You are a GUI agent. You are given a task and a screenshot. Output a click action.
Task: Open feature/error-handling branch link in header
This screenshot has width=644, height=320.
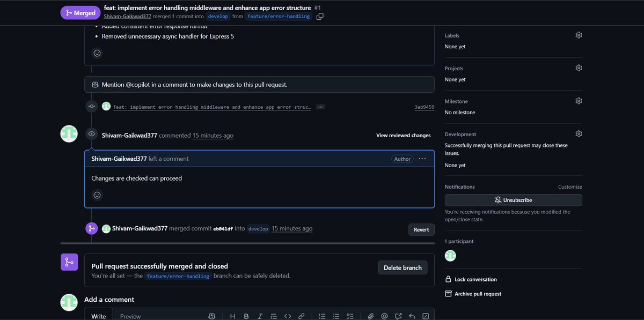[x=279, y=17]
